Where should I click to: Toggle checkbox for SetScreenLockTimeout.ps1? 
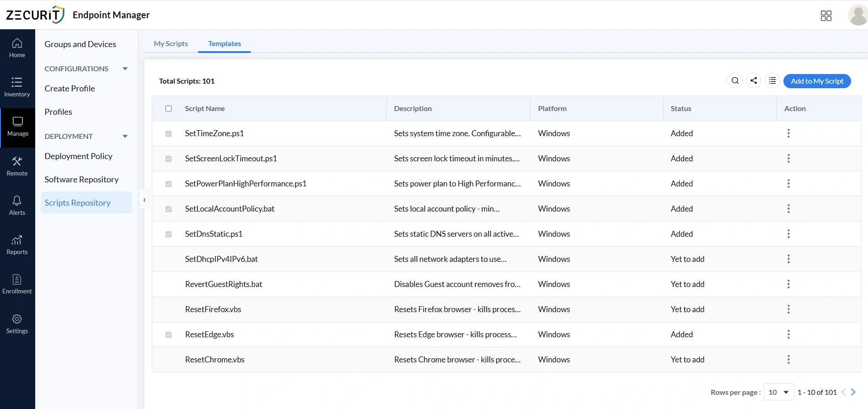pos(169,159)
